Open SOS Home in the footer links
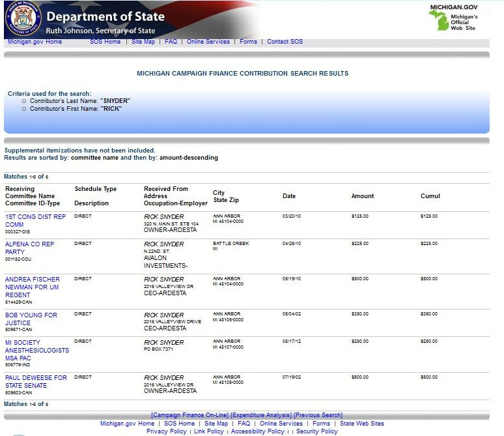The height and width of the screenshot is (436, 504). click(179, 424)
